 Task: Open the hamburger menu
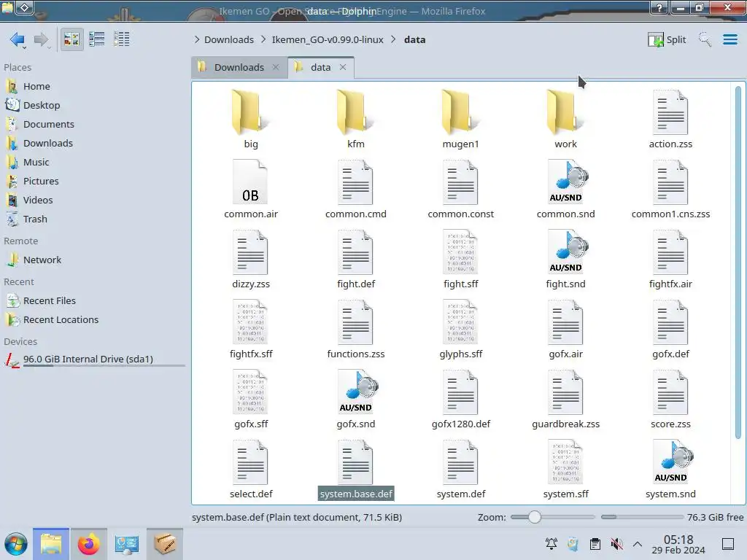[729, 39]
